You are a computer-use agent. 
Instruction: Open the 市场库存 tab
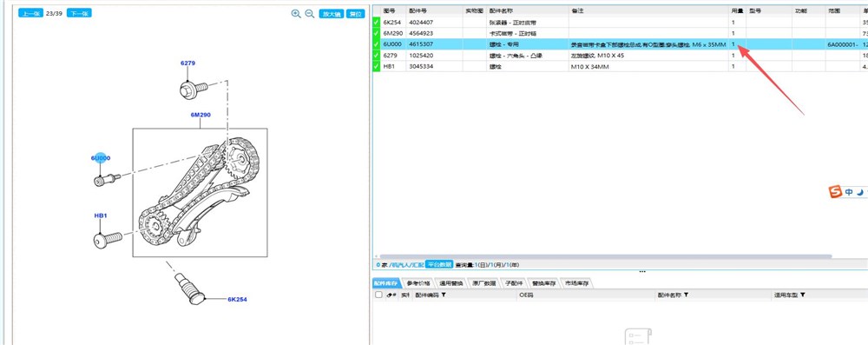click(x=577, y=283)
